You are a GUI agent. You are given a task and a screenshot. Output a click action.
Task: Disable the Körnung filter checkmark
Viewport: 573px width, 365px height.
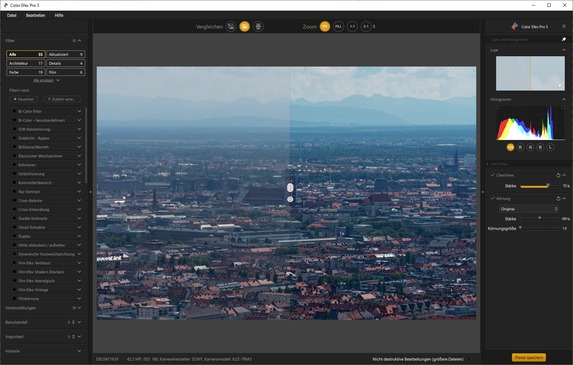(493, 198)
